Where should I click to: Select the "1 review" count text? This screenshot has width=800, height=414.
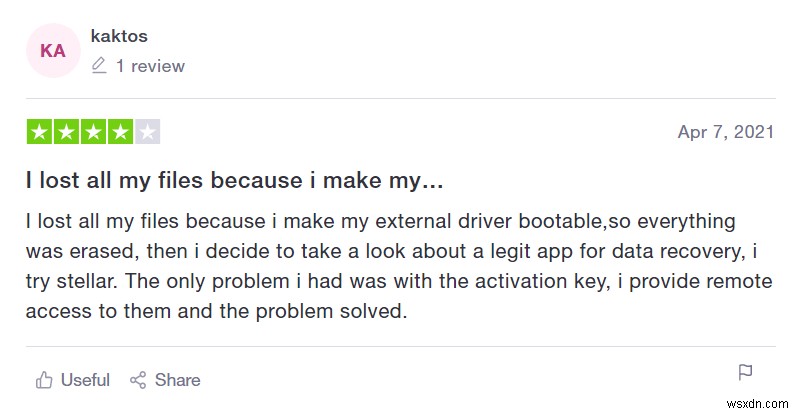tap(150, 66)
